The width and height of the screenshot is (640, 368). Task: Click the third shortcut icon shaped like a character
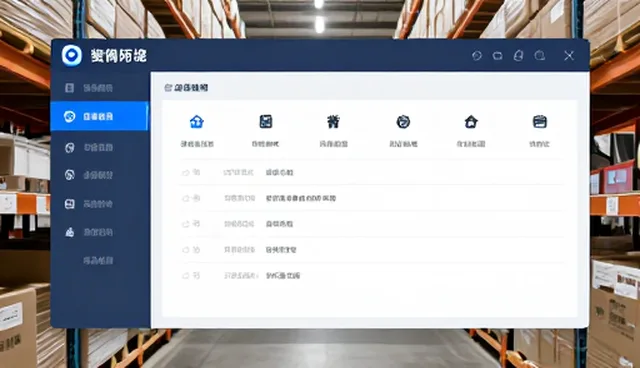333,122
